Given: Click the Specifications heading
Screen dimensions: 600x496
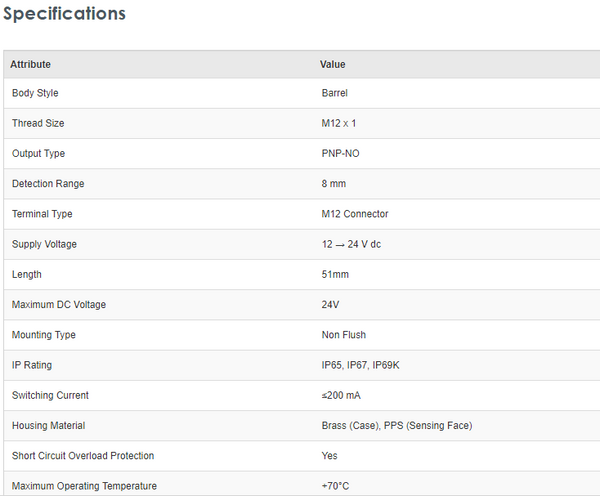Looking at the screenshot, I should pos(65,14).
